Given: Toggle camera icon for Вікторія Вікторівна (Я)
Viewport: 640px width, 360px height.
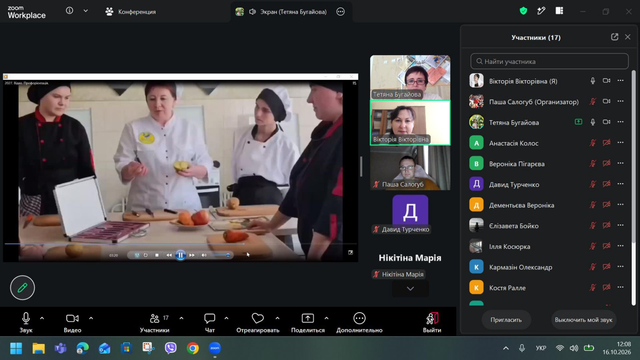Looking at the screenshot, I should point(607,81).
